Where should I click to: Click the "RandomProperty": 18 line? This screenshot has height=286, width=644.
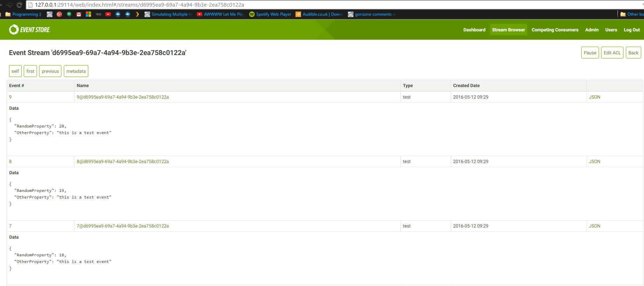point(40,255)
